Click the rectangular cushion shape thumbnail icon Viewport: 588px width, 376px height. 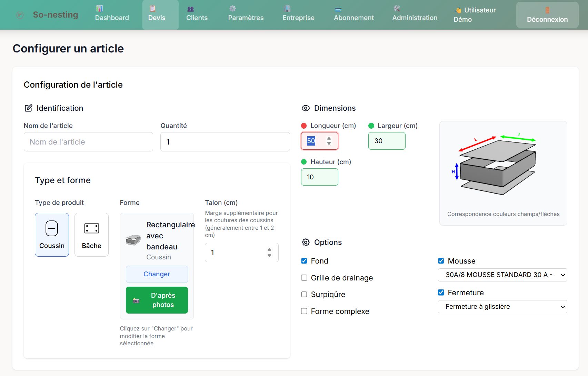[133, 240]
